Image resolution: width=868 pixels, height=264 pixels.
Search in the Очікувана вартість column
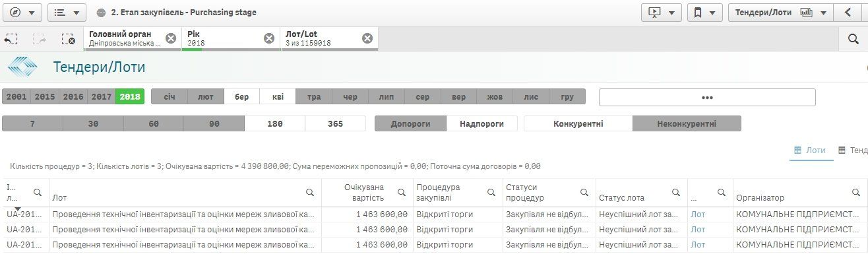402,192
